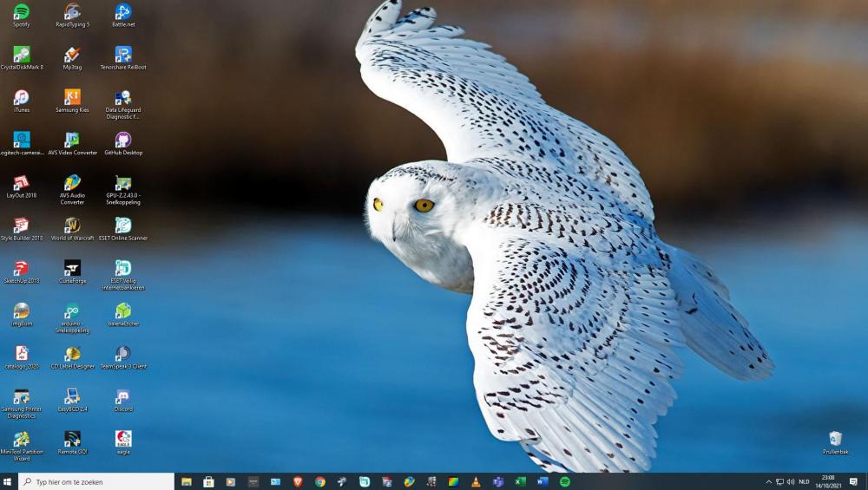Select the SketchUp 2018 shortcut
Viewport: 868px width, 490px height.
[x=21, y=269]
